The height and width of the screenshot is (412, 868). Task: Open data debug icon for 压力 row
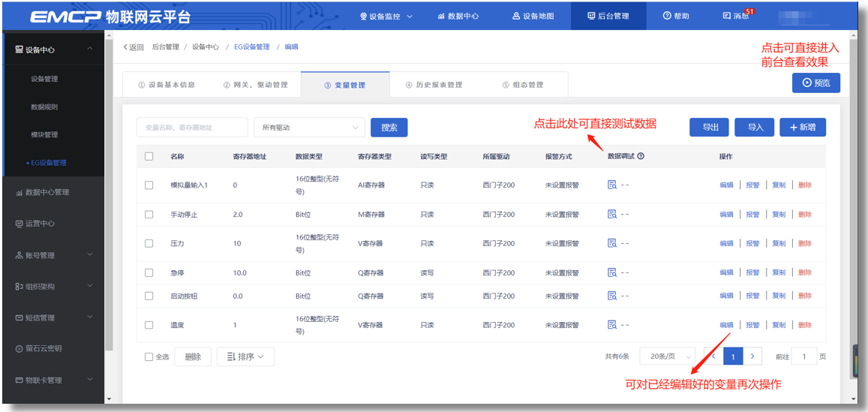pos(611,243)
